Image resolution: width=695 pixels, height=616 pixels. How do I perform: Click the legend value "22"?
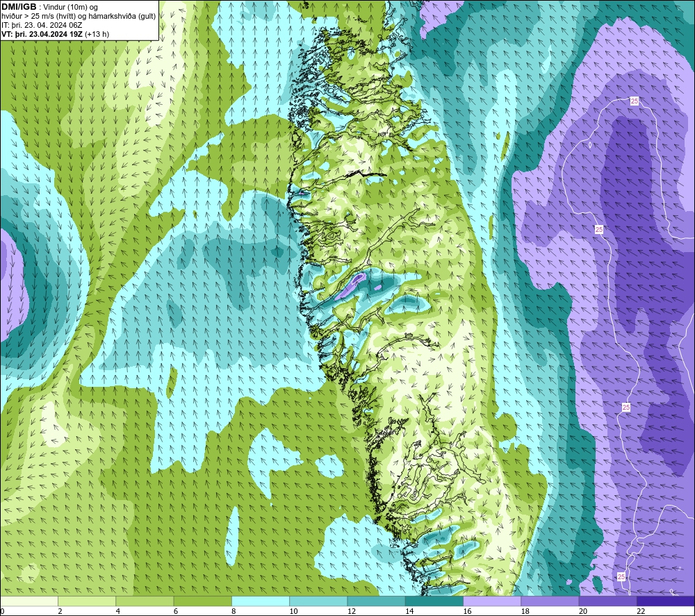click(641, 611)
